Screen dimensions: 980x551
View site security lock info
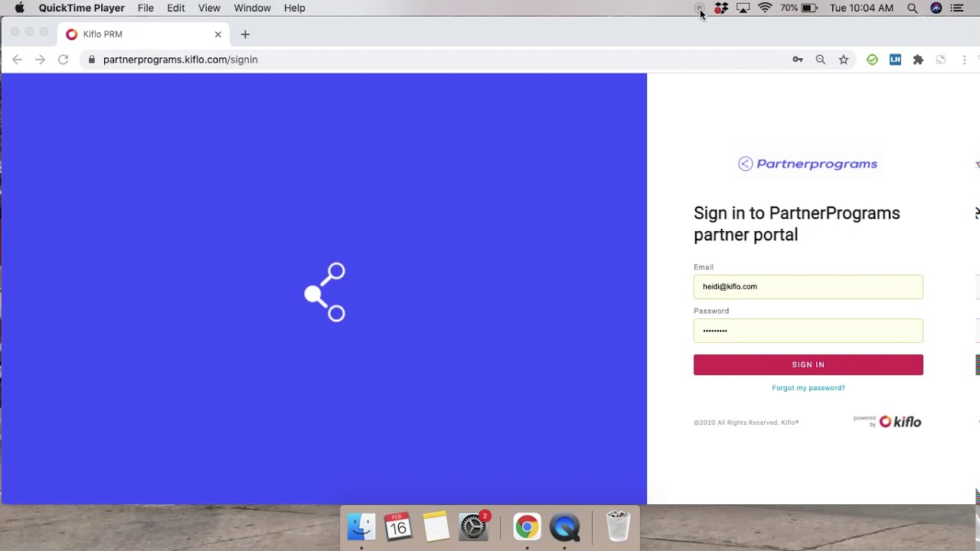coord(92,60)
